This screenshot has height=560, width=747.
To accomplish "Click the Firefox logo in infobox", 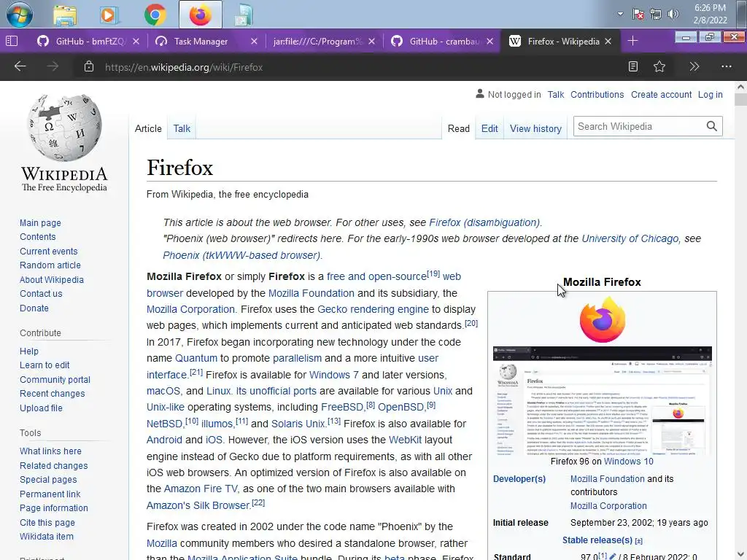I will pyautogui.click(x=602, y=320).
